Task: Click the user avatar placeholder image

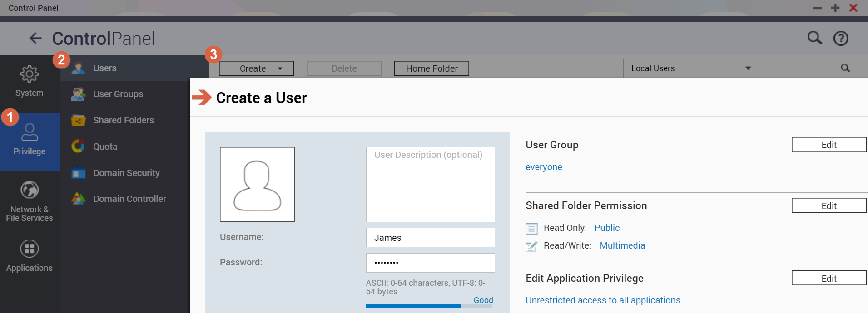Action: (258, 185)
